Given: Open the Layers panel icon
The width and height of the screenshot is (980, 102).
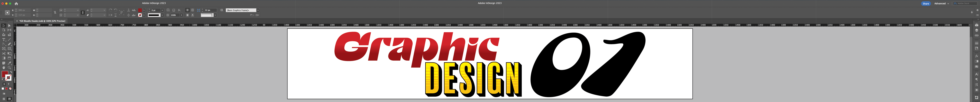Looking at the screenshot, I should (976, 30).
